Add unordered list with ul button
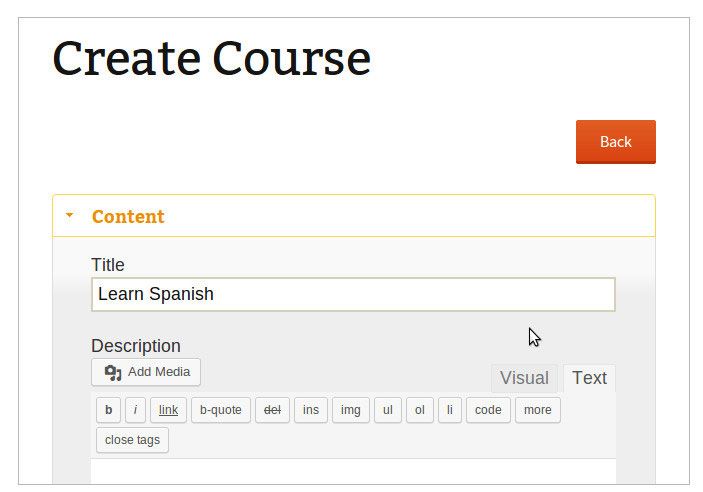Screen dimensions: 703x492 [387, 410]
